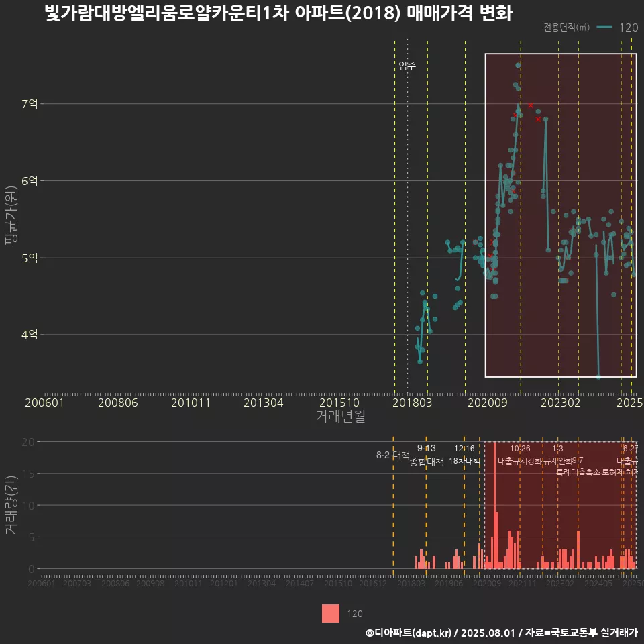Screen dimensions: 644x644
Task: Click the 201304 tick label on the price chart
Action: [264, 402]
